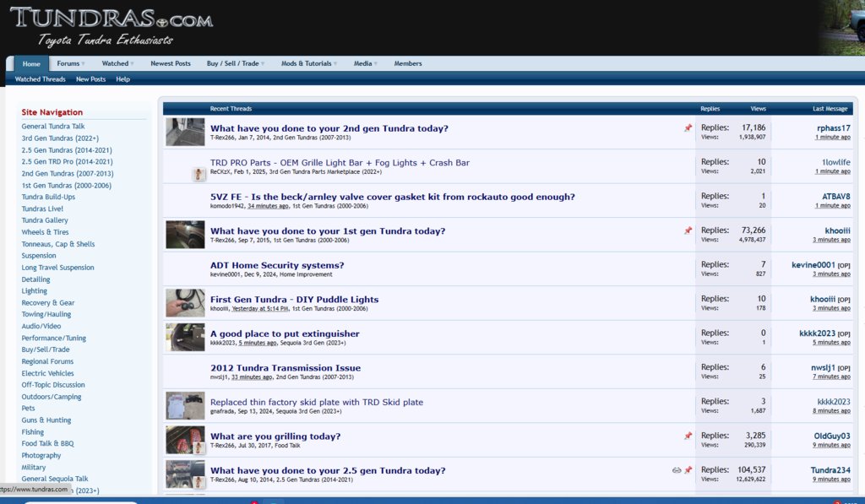Click the pin icon on the grilling today thread
865x504 pixels.
(688, 436)
